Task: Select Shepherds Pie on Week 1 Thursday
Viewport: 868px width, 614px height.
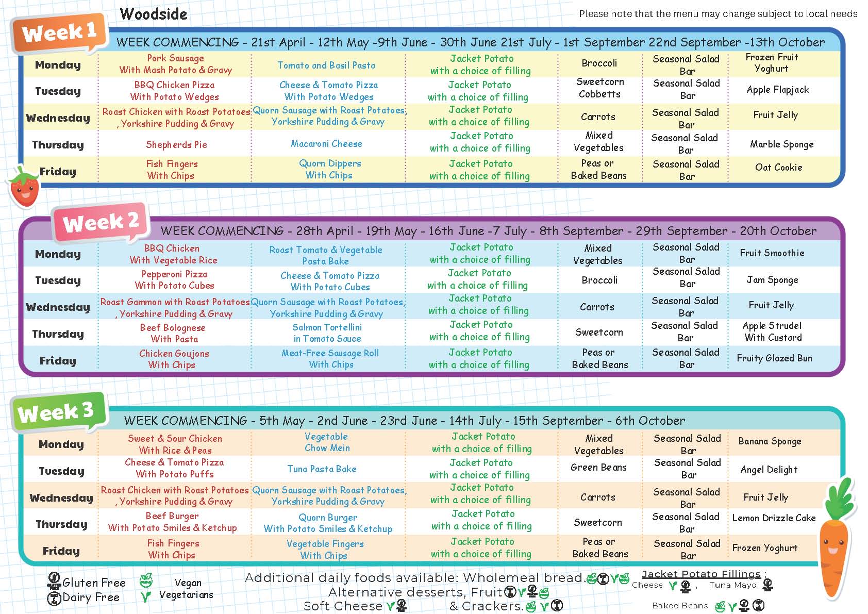Action: pyautogui.click(x=176, y=145)
